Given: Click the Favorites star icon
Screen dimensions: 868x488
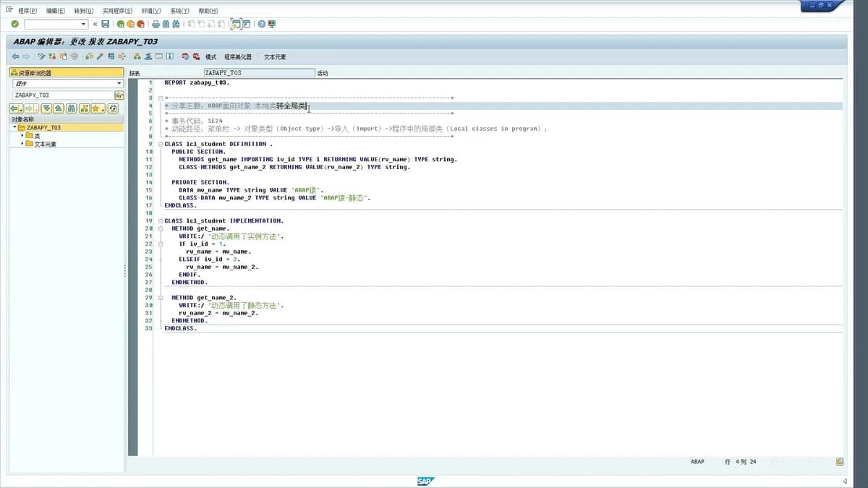Looking at the screenshot, I should [95, 108].
